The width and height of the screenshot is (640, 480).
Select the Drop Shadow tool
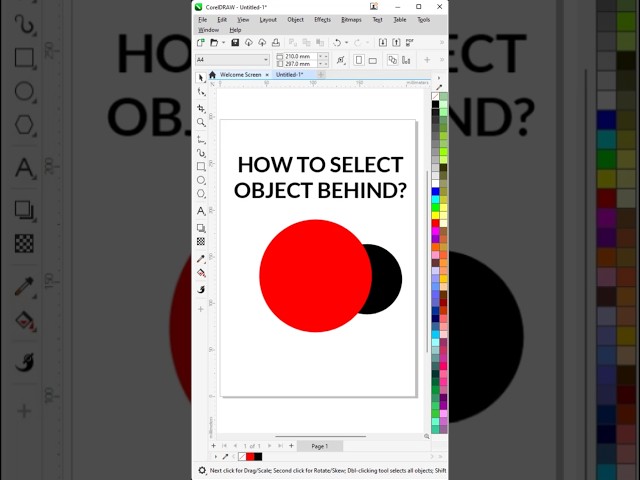pos(201,228)
